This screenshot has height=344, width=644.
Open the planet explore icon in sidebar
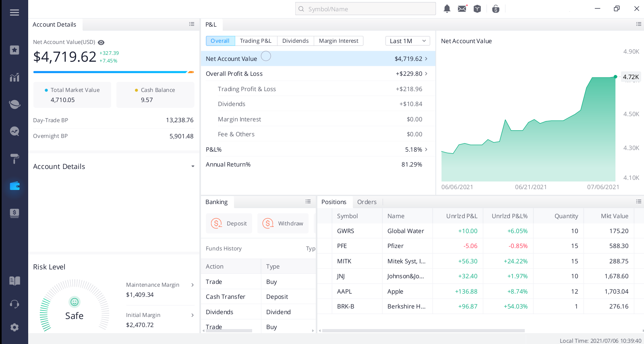pyautogui.click(x=14, y=104)
